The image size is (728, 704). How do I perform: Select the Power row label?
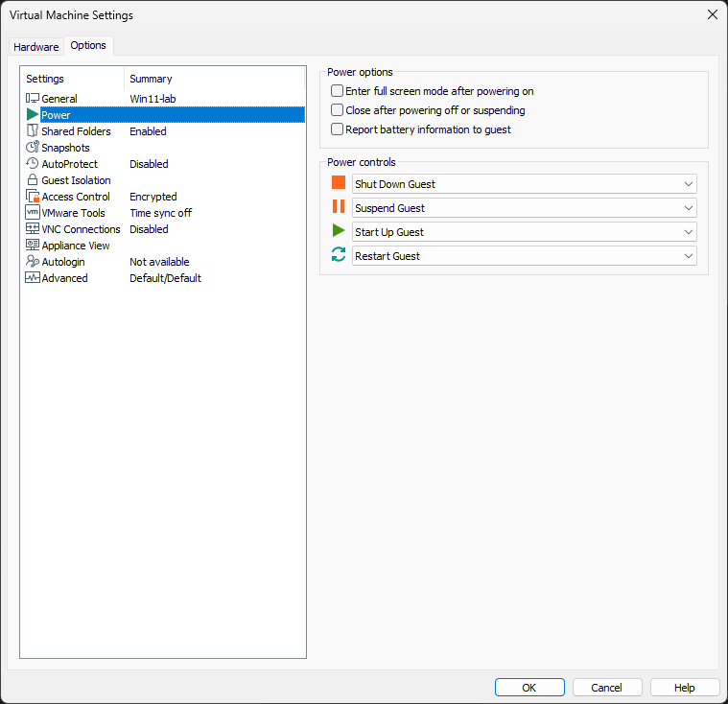56,115
